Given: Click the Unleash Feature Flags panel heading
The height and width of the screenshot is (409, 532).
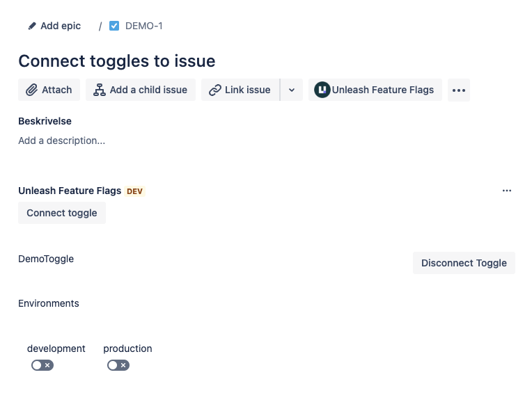Looking at the screenshot, I should coord(70,191).
